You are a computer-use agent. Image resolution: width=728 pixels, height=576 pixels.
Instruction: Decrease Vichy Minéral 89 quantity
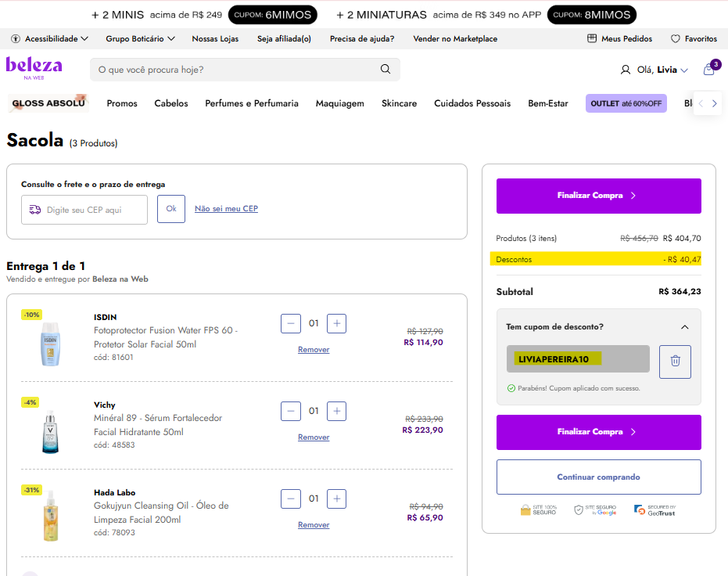(x=291, y=411)
